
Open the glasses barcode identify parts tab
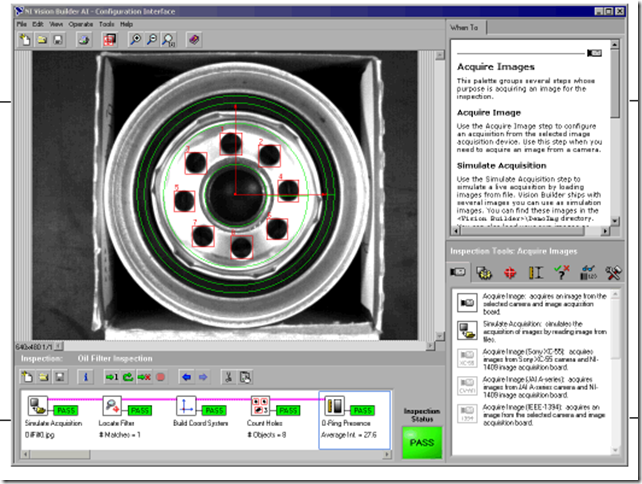point(588,272)
